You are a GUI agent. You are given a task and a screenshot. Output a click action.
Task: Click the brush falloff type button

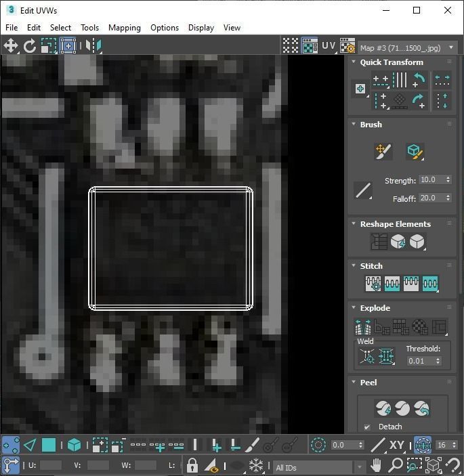[363, 191]
